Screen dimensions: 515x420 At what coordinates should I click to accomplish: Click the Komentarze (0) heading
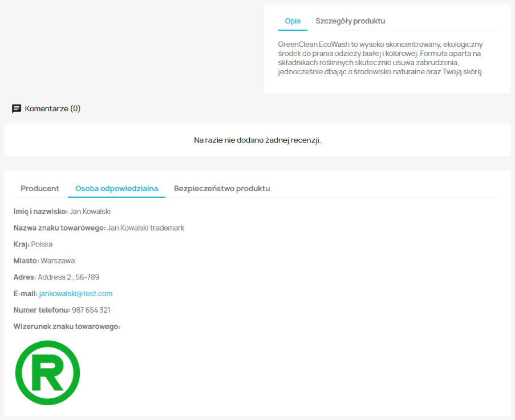[x=52, y=108]
